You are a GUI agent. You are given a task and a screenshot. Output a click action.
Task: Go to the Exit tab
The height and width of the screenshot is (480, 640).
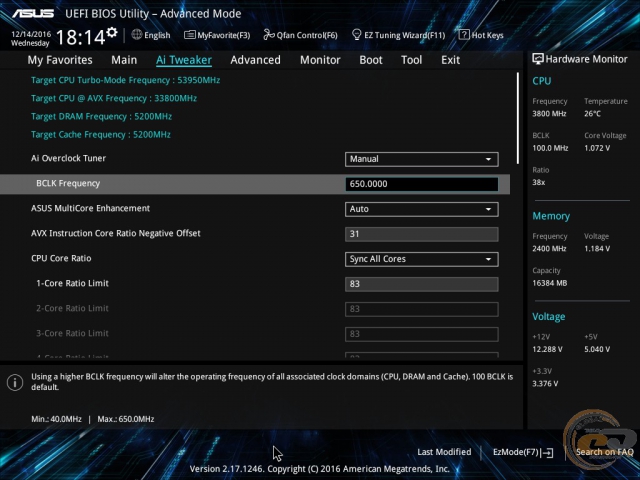click(x=450, y=60)
